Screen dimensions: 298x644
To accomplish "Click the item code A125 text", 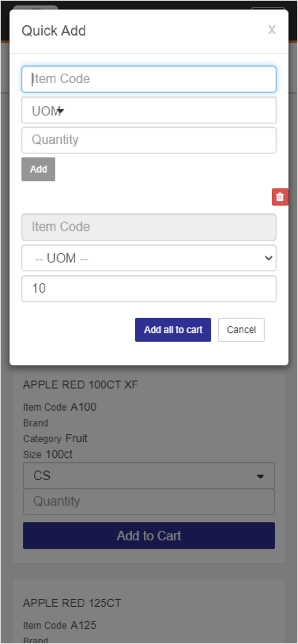I will tap(84, 625).
